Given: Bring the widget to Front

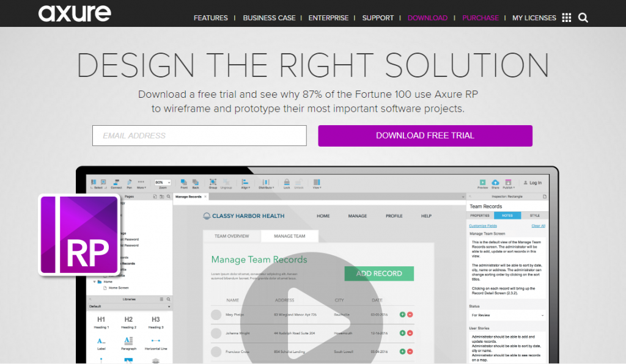Looking at the screenshot, I should (x=183, y=182).
